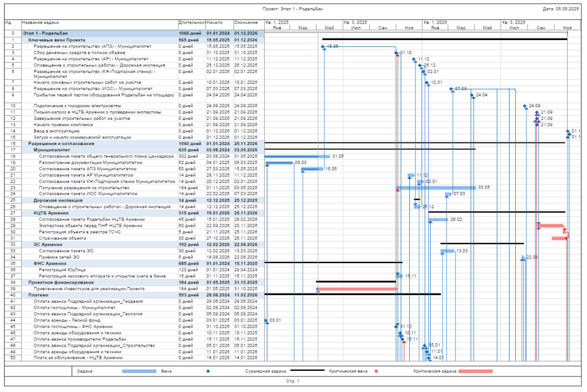Click the blue 'Задача' bar swatch in the legend
The width and height of the screenshot is (587, 392).
click(140, 371)
